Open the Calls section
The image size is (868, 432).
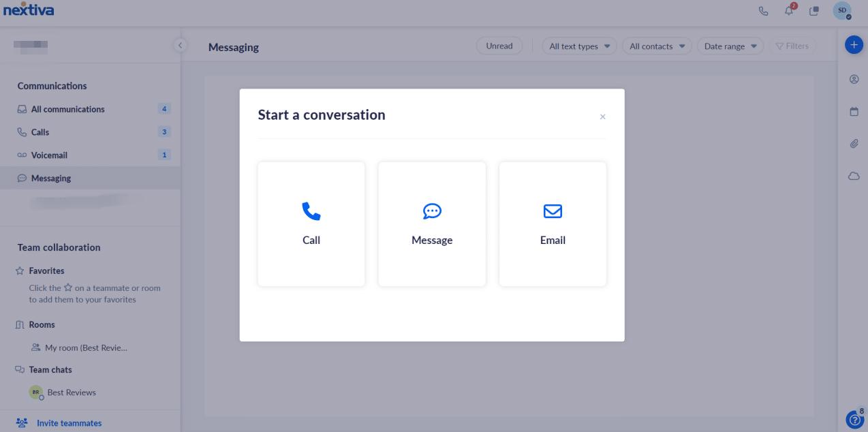41,132
